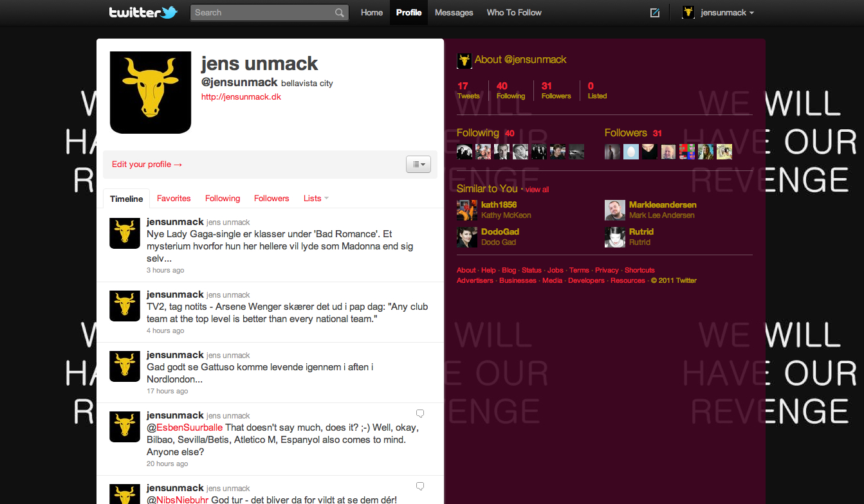Click view all under Similar to You
The height and width of the screenshot is (504, 864).
pyautogui.click(x=537, y=190)
